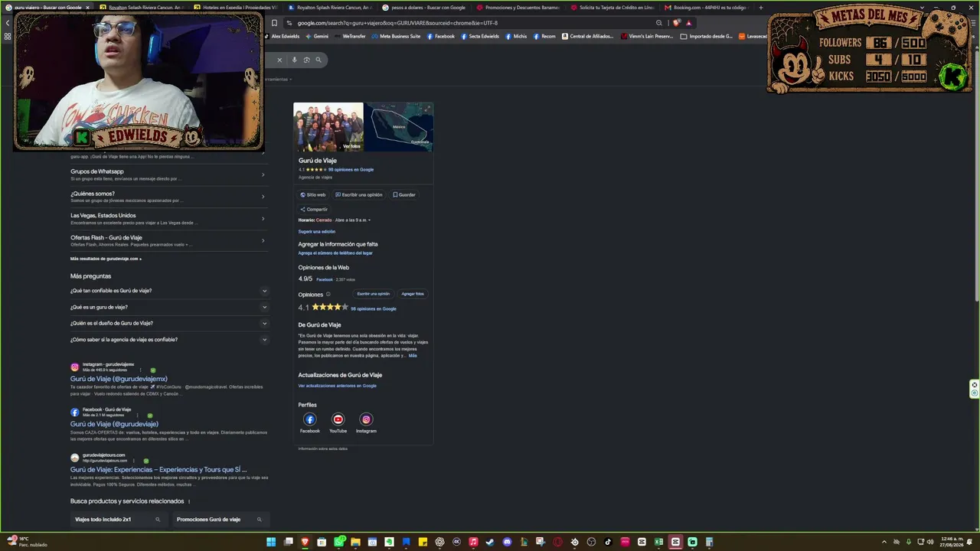Open Apple Music from the taskbar
980x551 pixels.
pyautogui.click(x=473, y=542)
